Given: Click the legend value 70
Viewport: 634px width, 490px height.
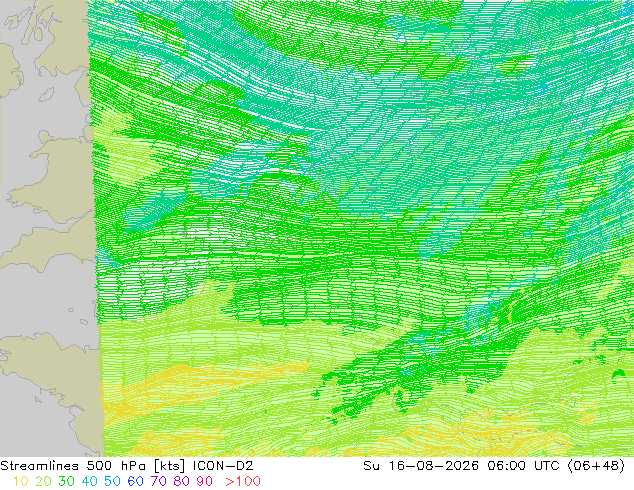Looking at the screenshot, I should [158, 481].
